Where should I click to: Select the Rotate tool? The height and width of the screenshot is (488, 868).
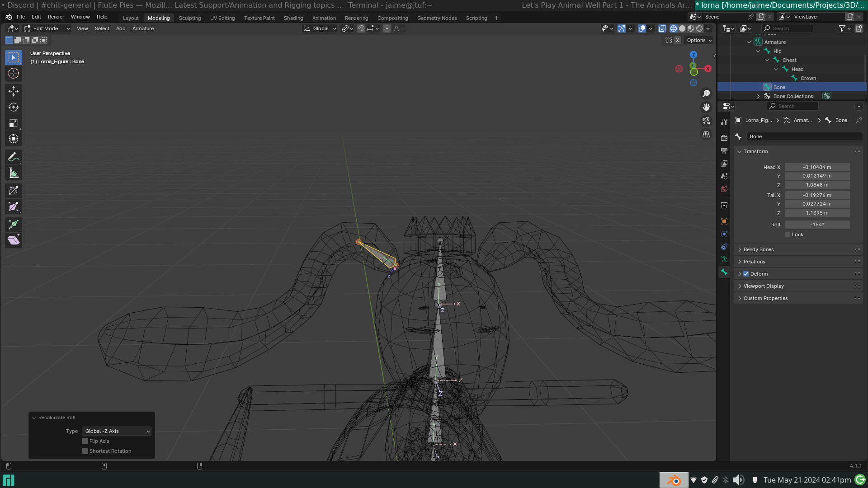[x=14, y=107]
